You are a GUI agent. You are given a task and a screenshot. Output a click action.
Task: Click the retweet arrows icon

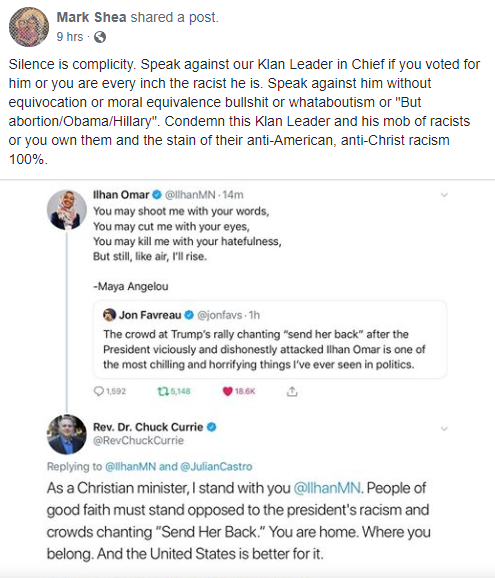(x=163, y=391)
